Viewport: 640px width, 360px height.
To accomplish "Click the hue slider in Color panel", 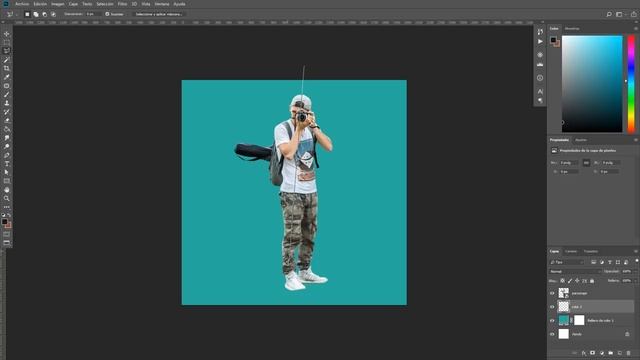I will click(x=631, y=84).
